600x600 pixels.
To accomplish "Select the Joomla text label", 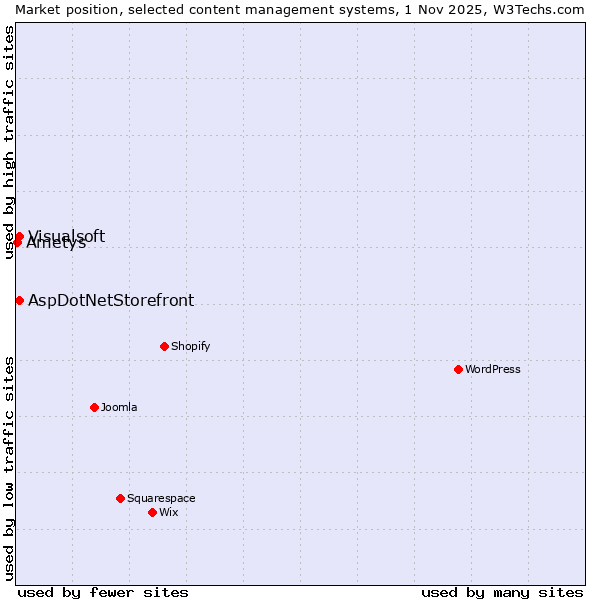I will [x=119, y=407].
